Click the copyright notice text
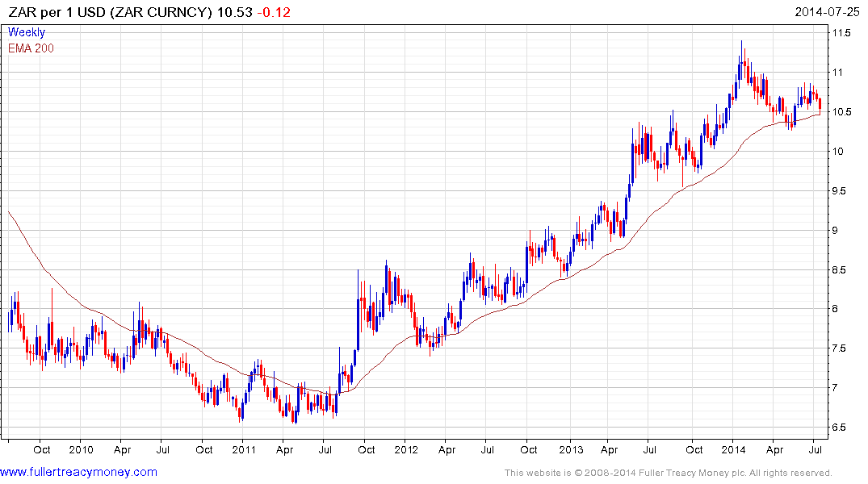868x484 pixels. [x=669, y=473]
